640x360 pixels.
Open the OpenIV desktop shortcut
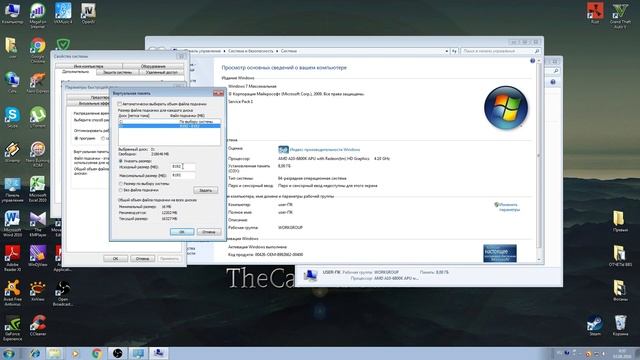88,13
